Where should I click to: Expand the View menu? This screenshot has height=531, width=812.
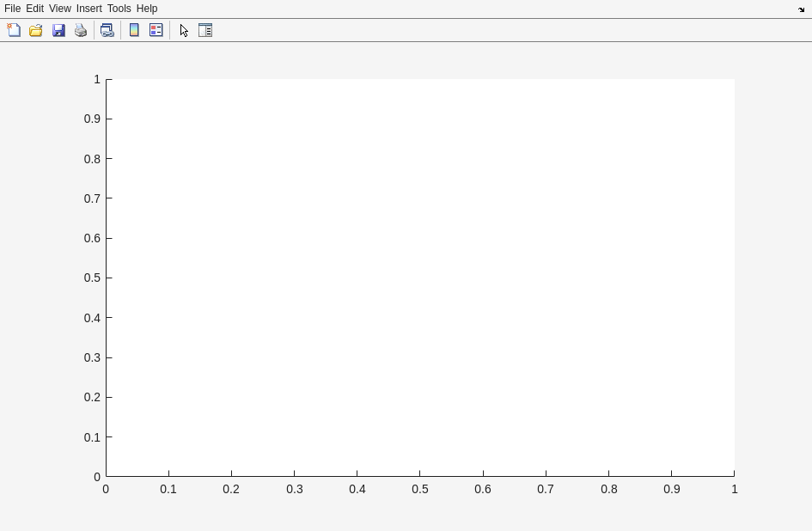click(59, 9)
